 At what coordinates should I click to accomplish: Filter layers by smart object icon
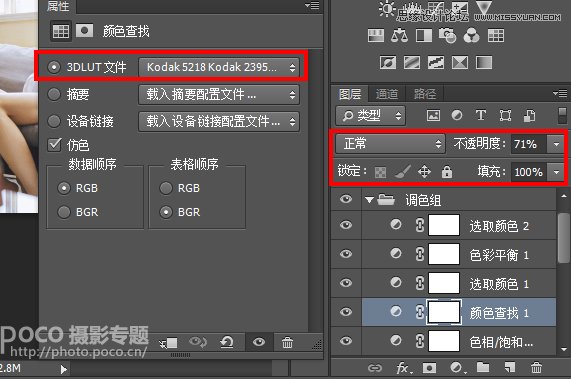529,116
